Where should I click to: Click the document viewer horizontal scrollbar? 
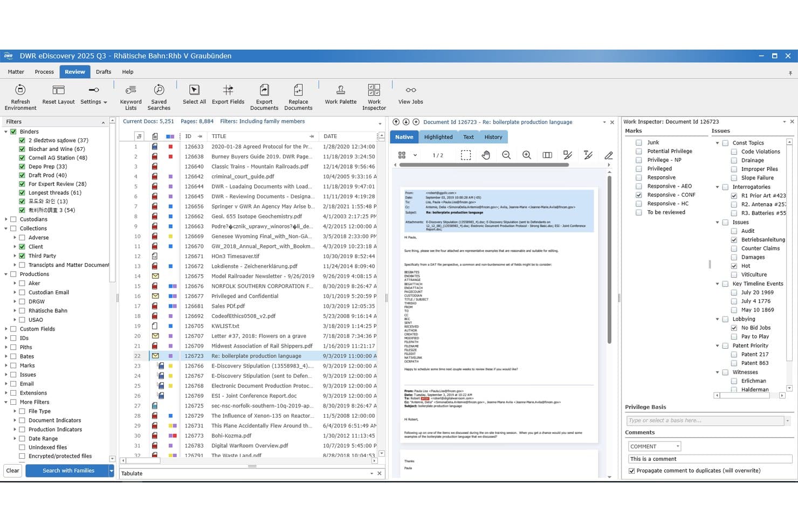click(484, 165)
